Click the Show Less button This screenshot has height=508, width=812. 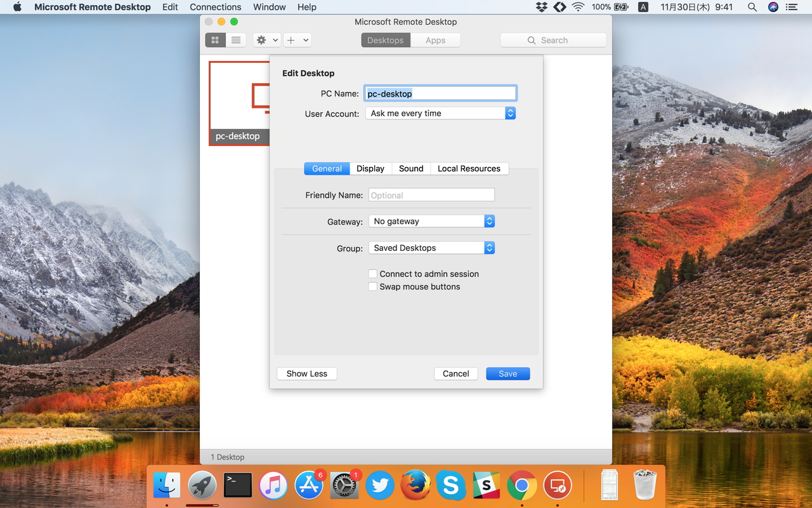tap(307, 373)
